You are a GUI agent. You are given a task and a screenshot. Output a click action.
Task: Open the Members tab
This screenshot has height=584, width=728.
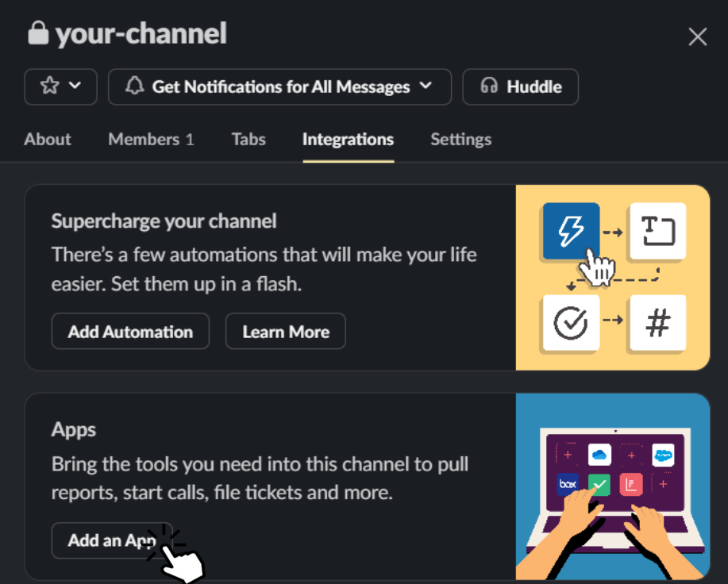pyautogui.click(x=151, y=140)
